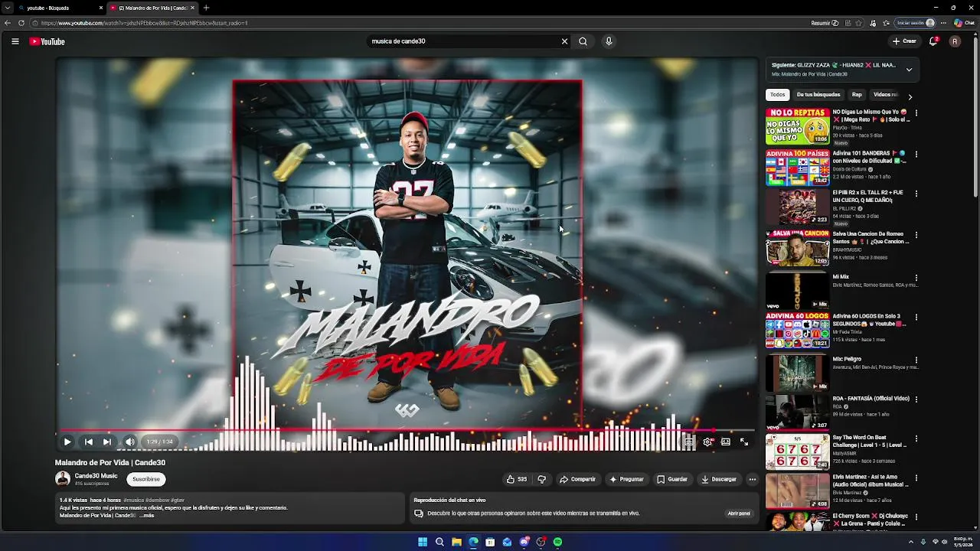
Task: Select the Todos filter chip
Action: (x=777, y=95)
